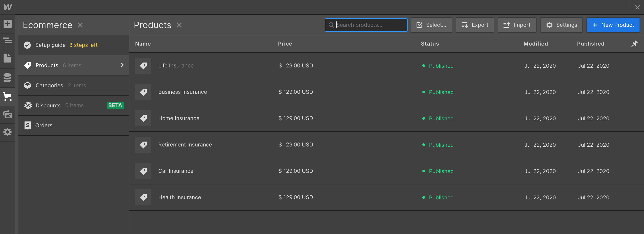Expand the Products item via its chevron

tap(122, 65)
